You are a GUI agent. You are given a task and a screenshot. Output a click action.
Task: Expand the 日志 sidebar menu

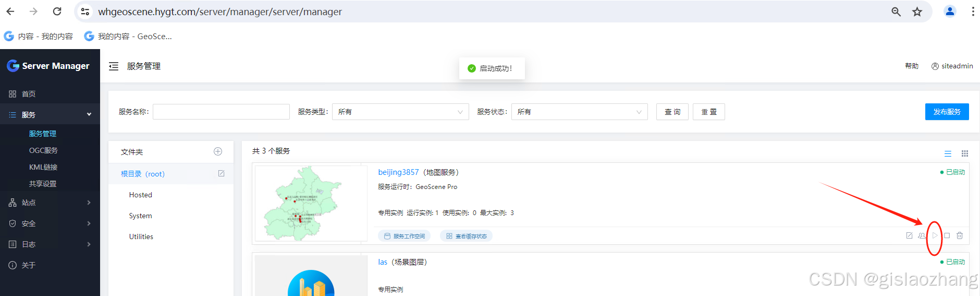click(50, 244)
